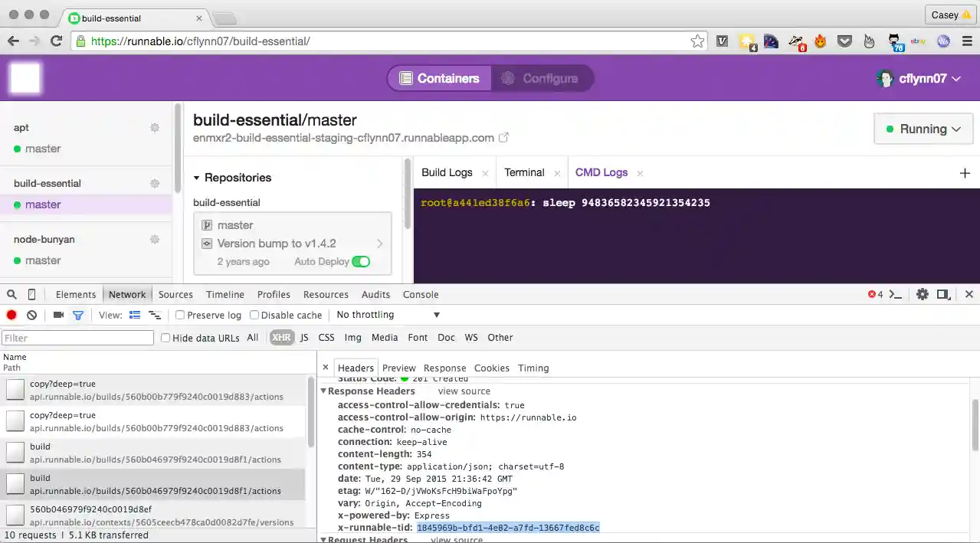Toggle the network filter funnel icon
The width and height of the screenshot is (980, 543).
[77, 315]
